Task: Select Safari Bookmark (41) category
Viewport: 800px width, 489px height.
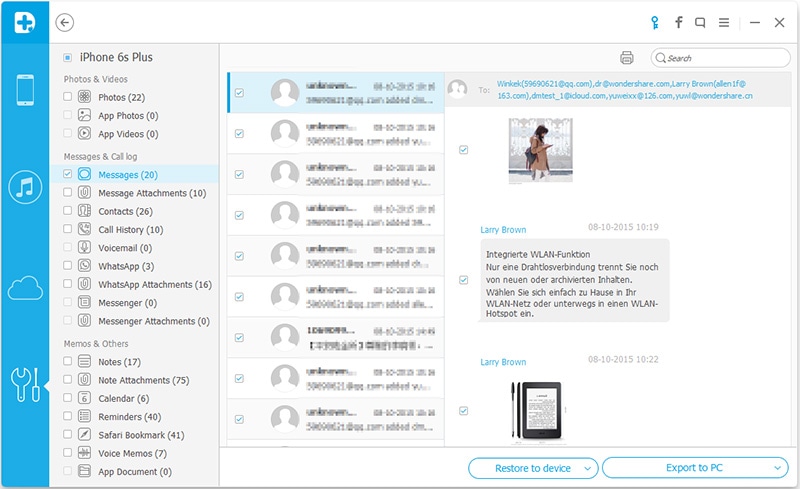Action: 141,435
